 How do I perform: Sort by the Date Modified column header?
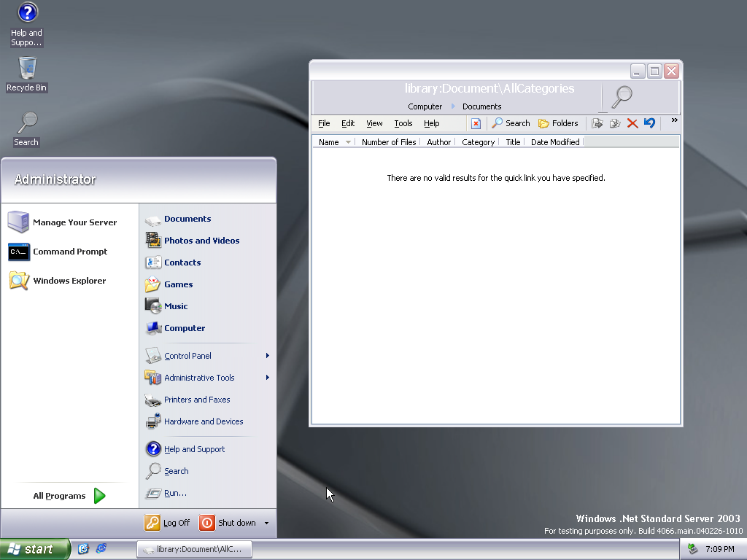555,142
